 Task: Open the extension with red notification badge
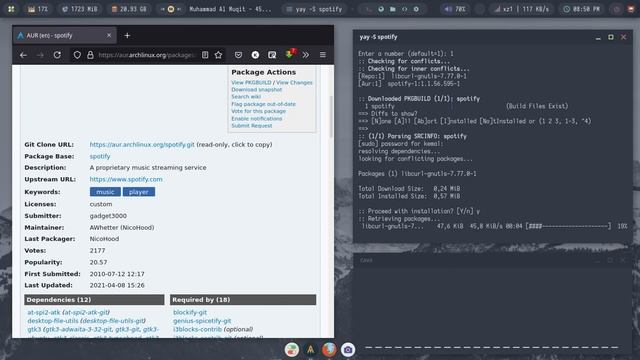pyautogui.click(x=289, y=54)
